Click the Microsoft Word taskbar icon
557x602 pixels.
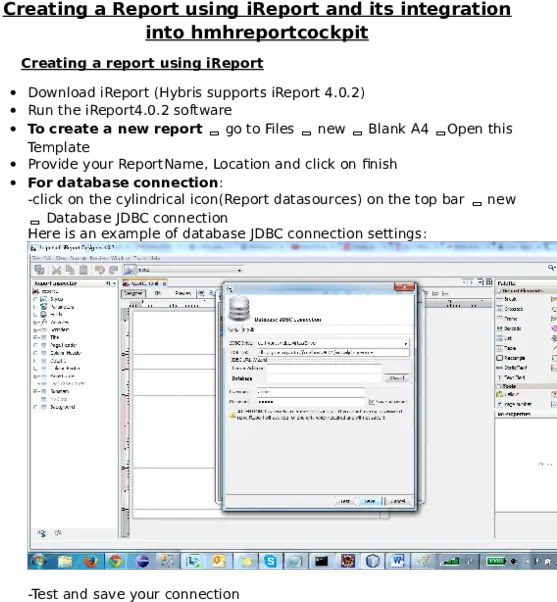tap(398, 562)
